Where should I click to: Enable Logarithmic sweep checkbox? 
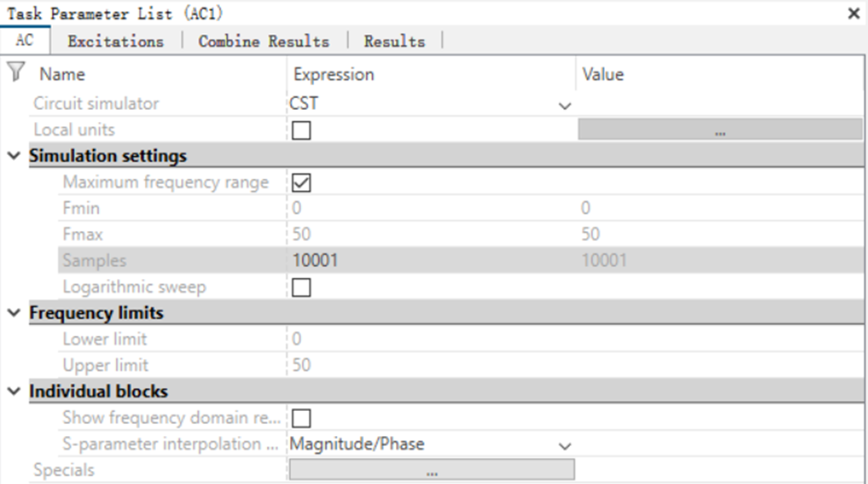click(x=301, y=287)
